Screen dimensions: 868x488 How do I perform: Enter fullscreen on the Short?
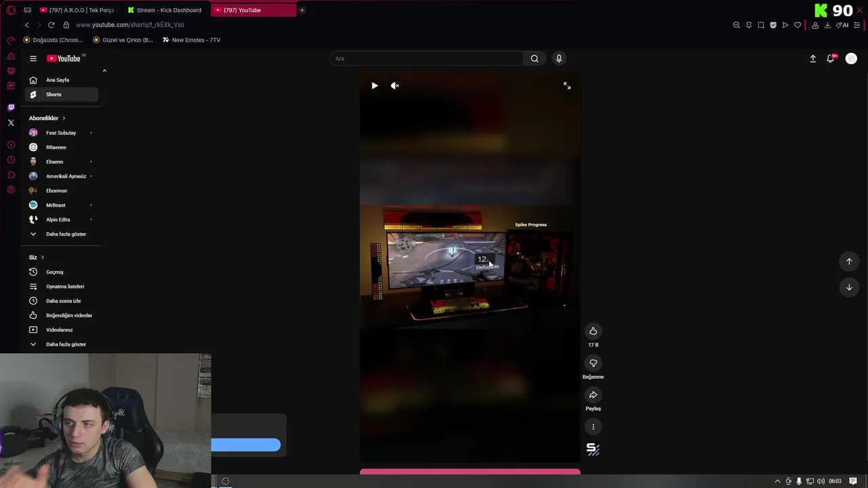coord(567,86)
